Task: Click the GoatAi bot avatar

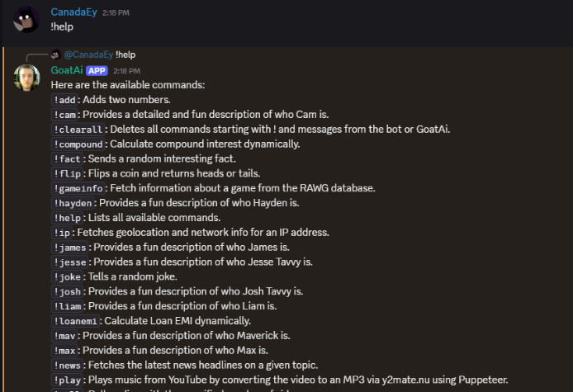Action: tap(28, 77)
